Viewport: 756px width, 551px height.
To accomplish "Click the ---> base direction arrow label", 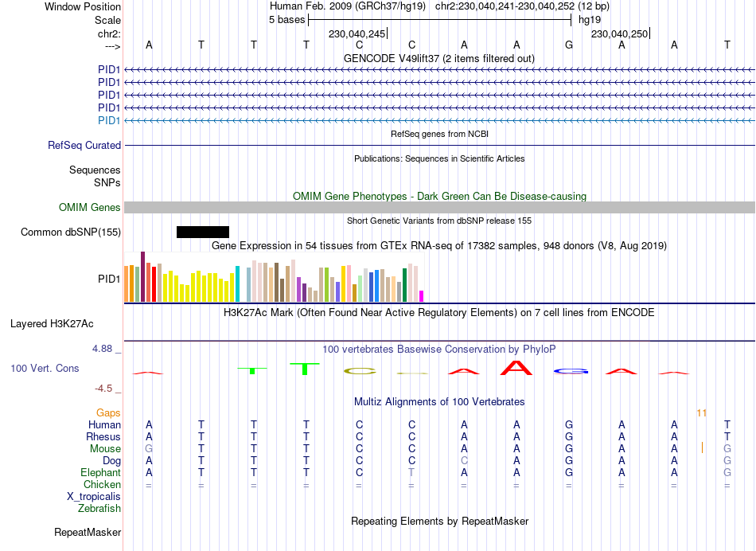I will coord(112,46).
